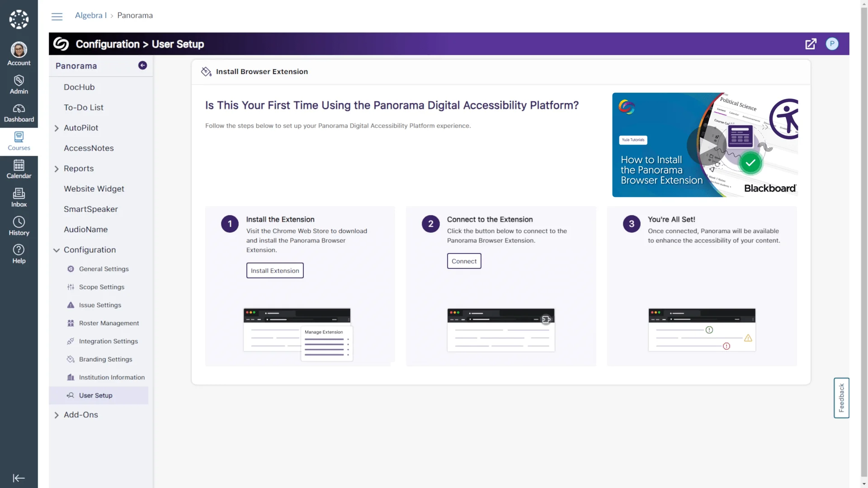Open Issue Settings label
868x488 pixels.
[100, 305]
